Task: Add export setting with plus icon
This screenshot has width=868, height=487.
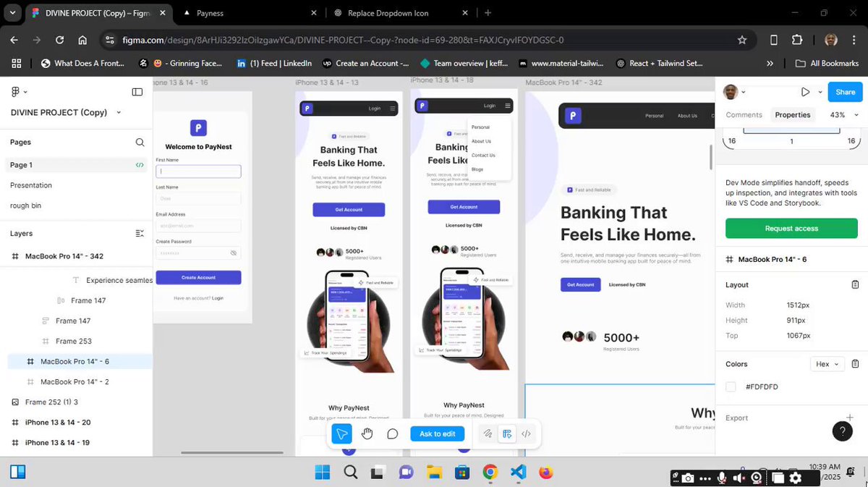Action: [x=850, y=418]
